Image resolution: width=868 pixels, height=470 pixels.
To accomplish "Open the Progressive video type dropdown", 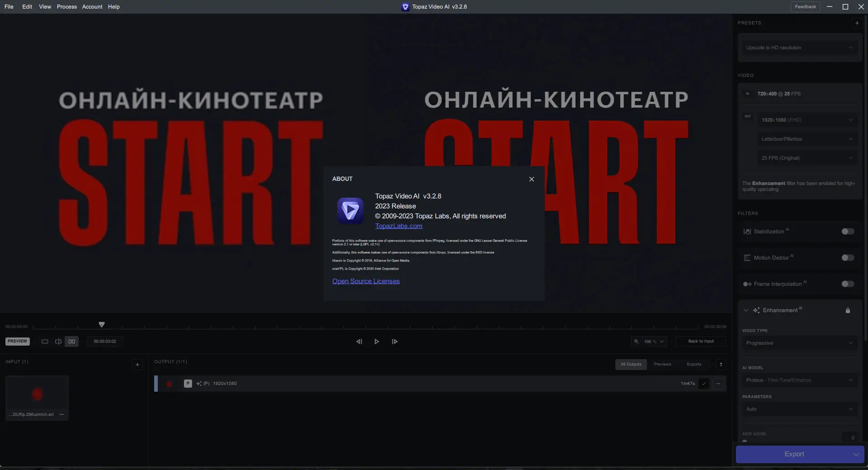I will pyautogui.click(x=799, y=343).
